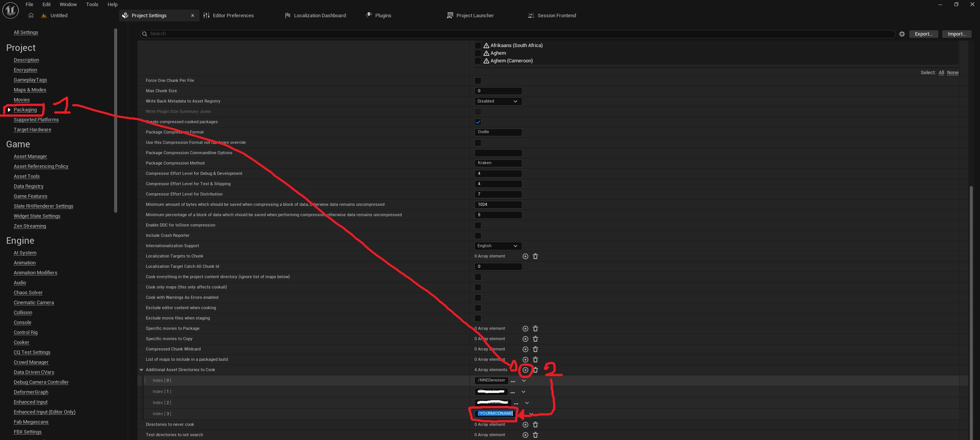Browse directory for Index [2] entry
Screen dimensions: 980x440
pos(516,403)
